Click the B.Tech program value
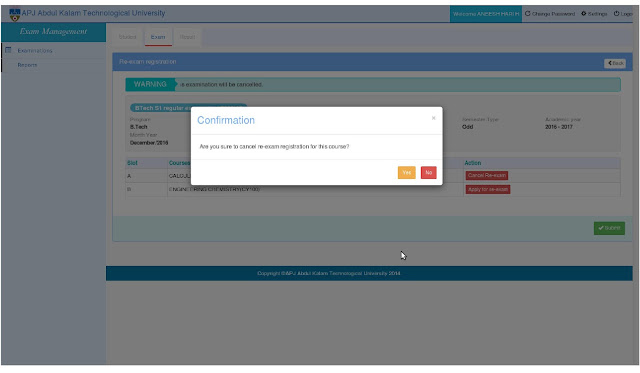The height and width of the screenshot is (373, 640). coord(138,127)
